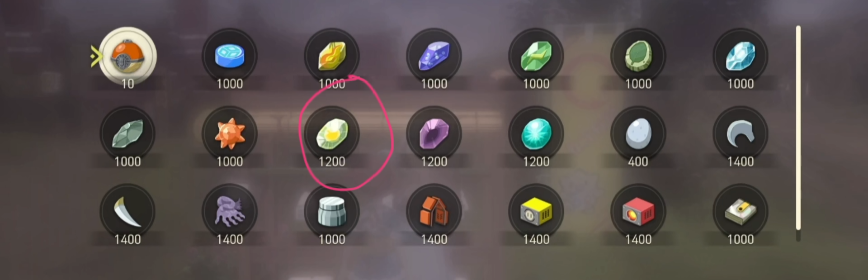Select the yellow Electirizer box
868x280 pixels.
click(536, 212)
